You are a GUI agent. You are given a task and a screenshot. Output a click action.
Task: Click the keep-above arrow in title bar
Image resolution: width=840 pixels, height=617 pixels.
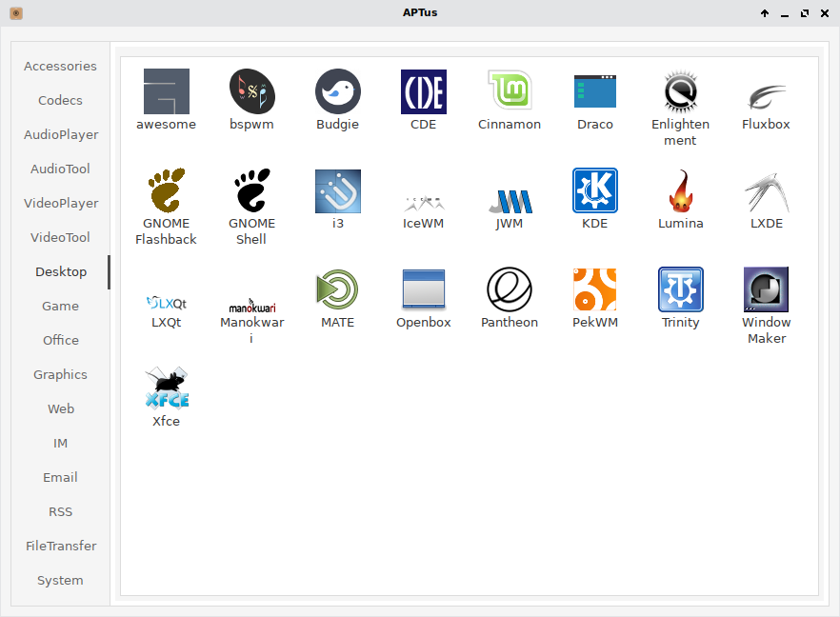tap(765, 13)
